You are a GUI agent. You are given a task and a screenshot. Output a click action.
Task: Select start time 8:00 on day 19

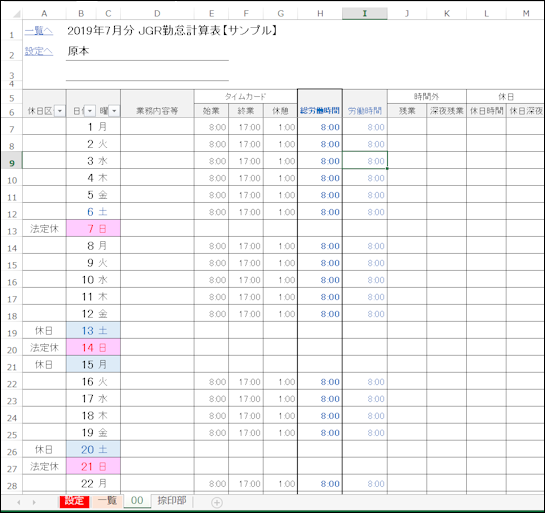(x=211, y=432)
